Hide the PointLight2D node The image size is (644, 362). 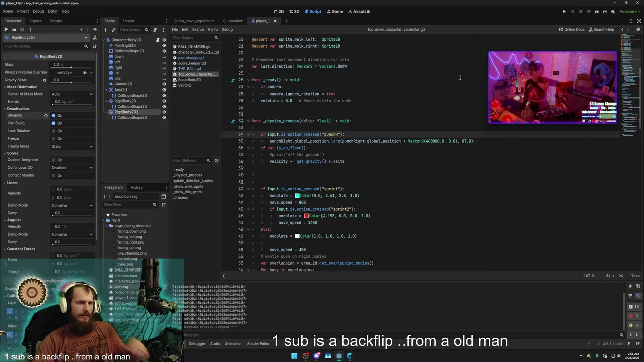click(164, 45)
